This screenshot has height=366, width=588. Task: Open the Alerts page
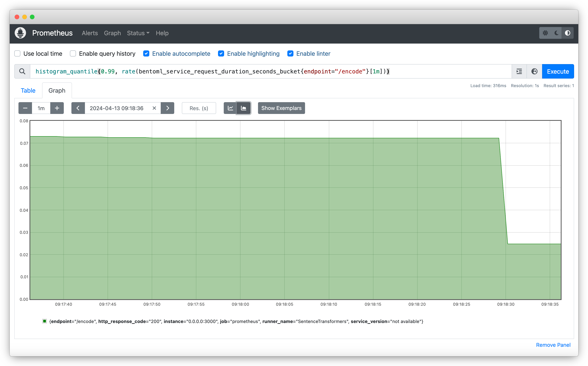[90, 33]
